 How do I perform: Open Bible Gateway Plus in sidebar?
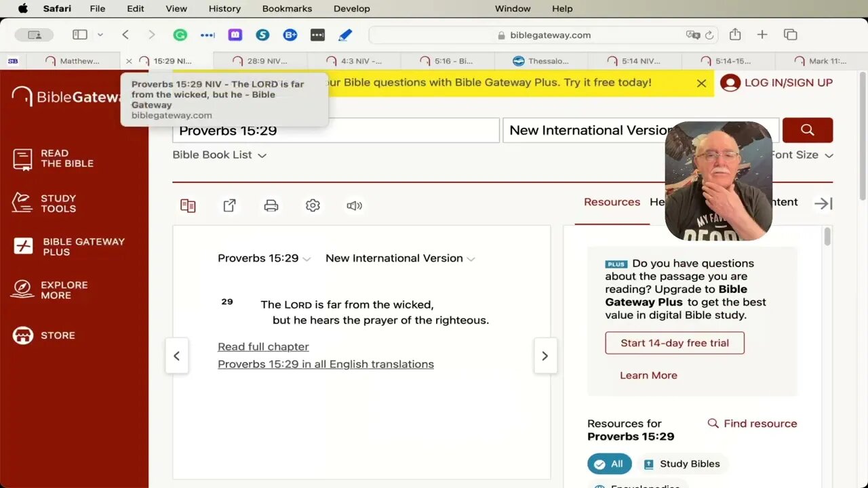(69, 247)
